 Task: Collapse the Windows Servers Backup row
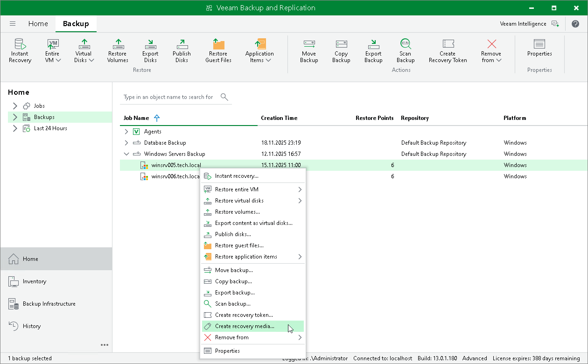(126, 154)
